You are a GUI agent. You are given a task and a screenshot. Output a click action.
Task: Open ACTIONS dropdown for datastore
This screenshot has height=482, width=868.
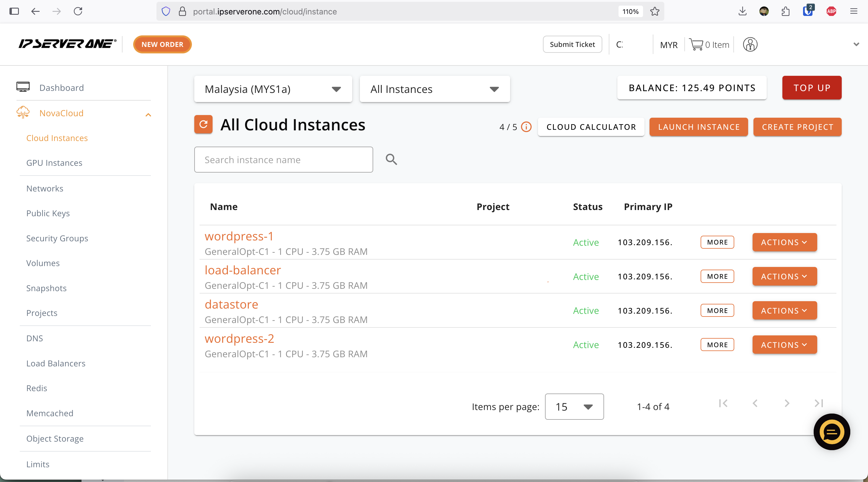pos(784,310)
